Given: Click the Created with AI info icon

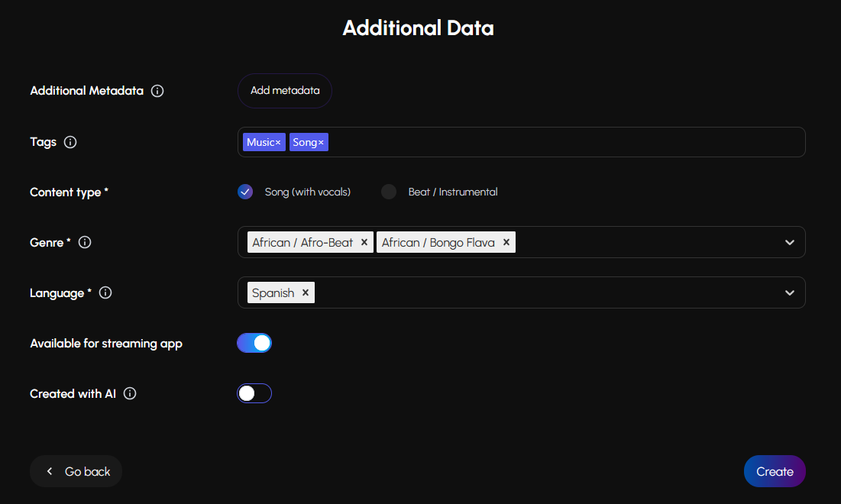Looking at the screenshot, I should [130, 394].
